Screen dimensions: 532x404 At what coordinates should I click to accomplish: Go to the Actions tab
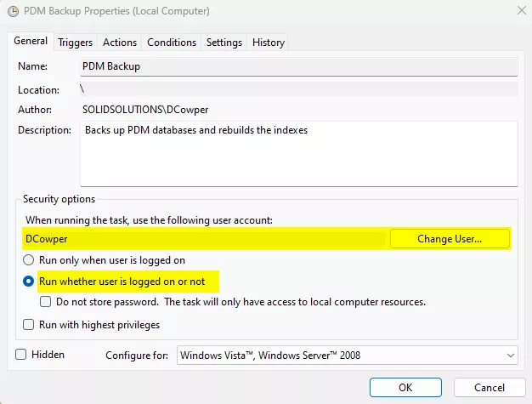(120, 43)
